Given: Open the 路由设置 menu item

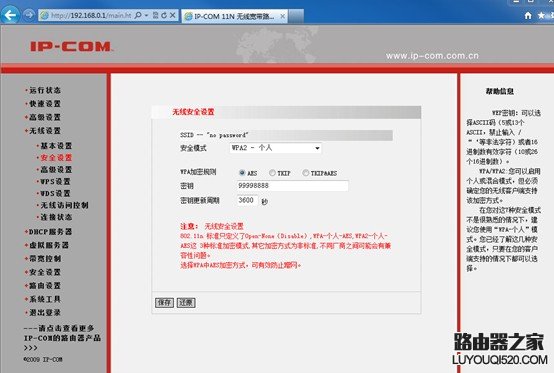Looking at the screenshot, I should [45, 285].
